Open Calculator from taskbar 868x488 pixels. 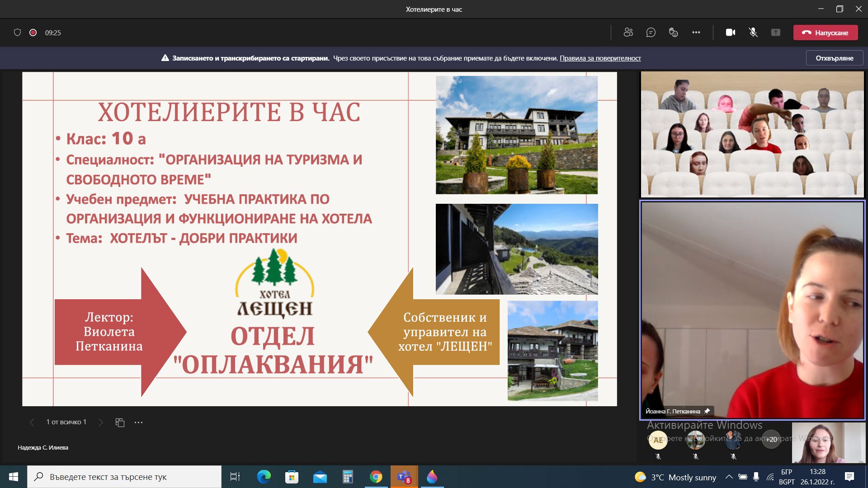tap(348, 477)
